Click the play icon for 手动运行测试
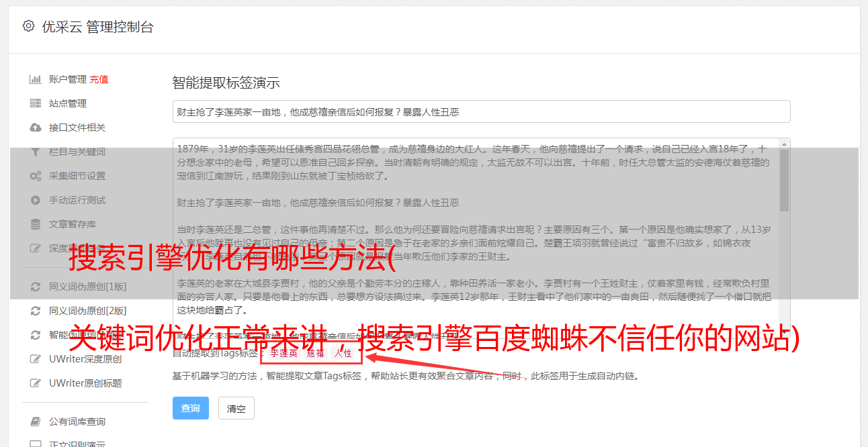 (x=36, y=200)
